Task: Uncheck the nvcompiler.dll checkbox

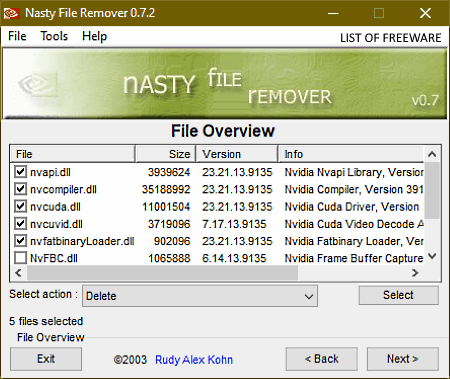Action: point(20,189)
